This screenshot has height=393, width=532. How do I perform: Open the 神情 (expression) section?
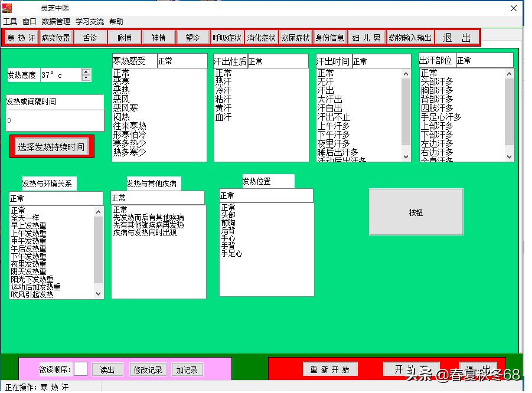(158, 37)
